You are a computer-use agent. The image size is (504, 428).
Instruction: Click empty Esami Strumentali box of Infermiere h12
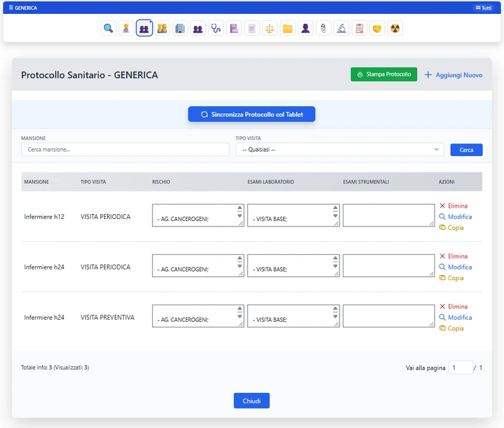pyautogui.click(x=389, y=215)
